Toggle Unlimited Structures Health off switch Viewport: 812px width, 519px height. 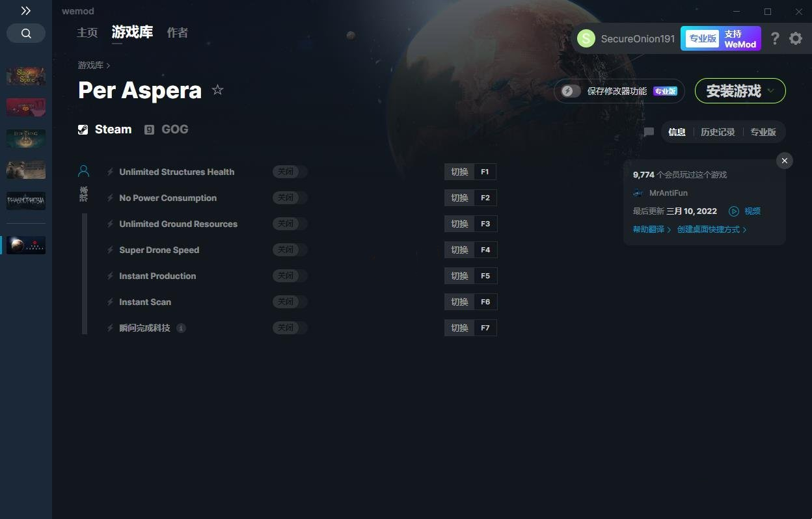[290, 172]
